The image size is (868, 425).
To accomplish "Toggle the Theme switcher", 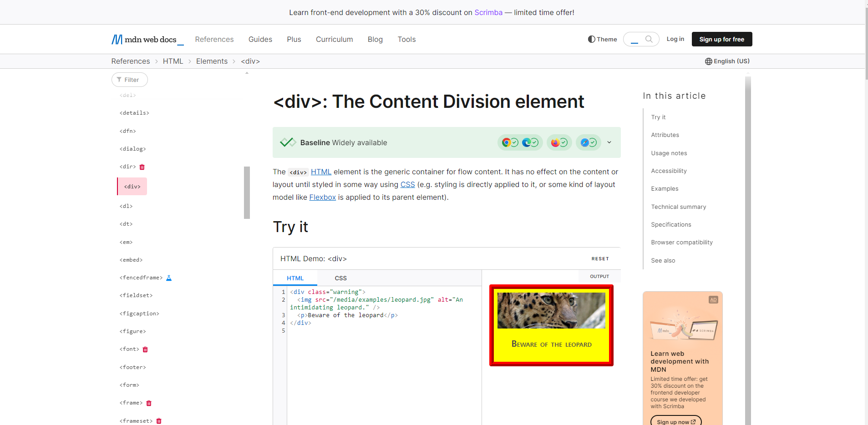I will 602,39.
